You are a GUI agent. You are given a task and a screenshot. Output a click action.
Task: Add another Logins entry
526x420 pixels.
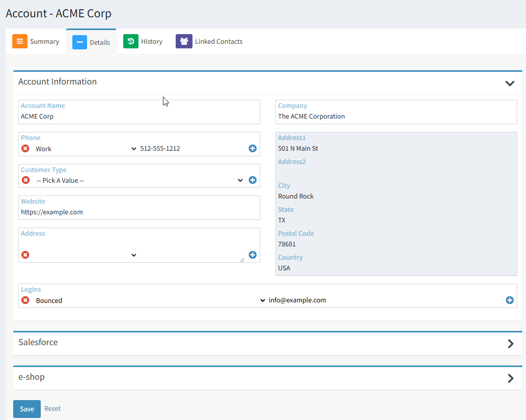pyautogui.click(x=510, y=300)
